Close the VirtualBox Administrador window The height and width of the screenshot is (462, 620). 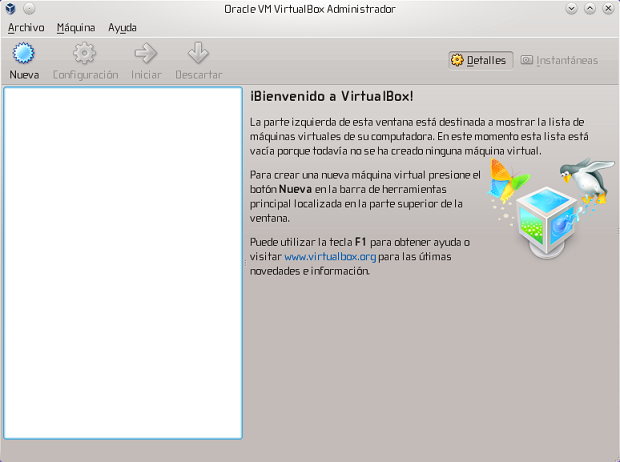608,8
